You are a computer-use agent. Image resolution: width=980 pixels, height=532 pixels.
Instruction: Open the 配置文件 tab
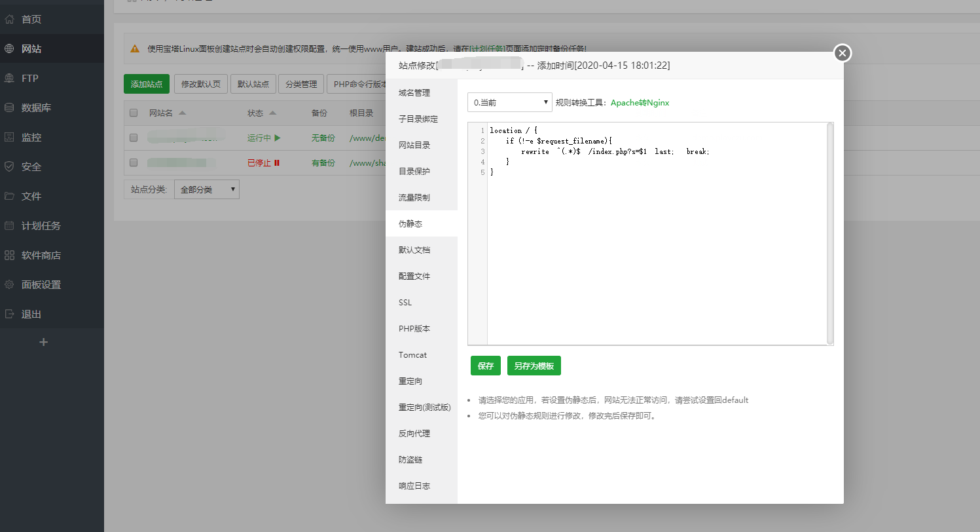tap(422, 276)
